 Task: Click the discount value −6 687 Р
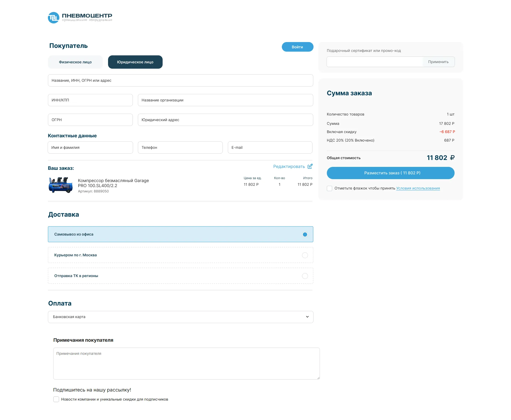tap(447, 132)
